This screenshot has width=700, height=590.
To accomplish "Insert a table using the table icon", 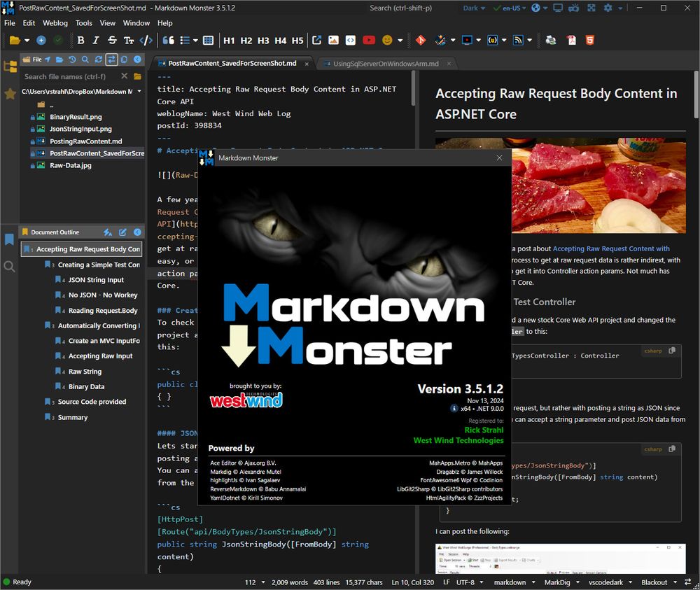I will (208, 40).
